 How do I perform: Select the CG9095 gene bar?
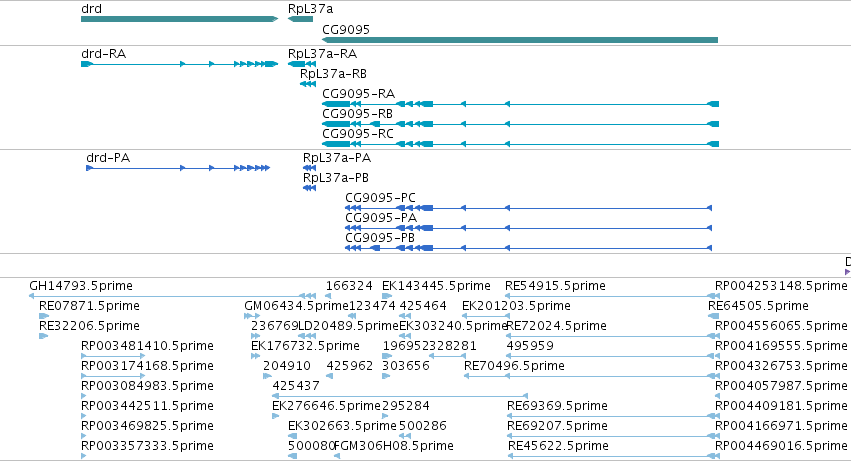click(520, 40)
